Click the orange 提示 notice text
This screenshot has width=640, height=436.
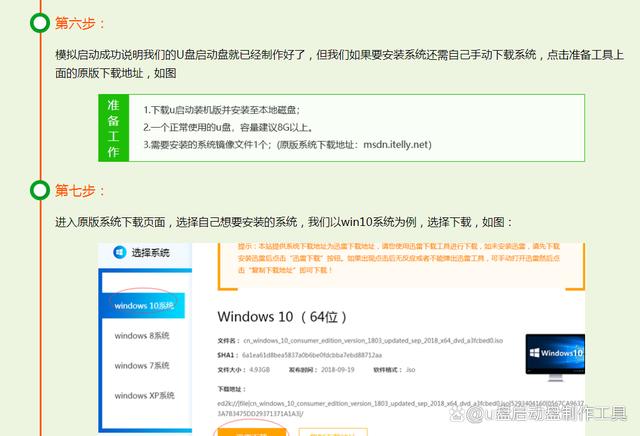tap(399, 258)
